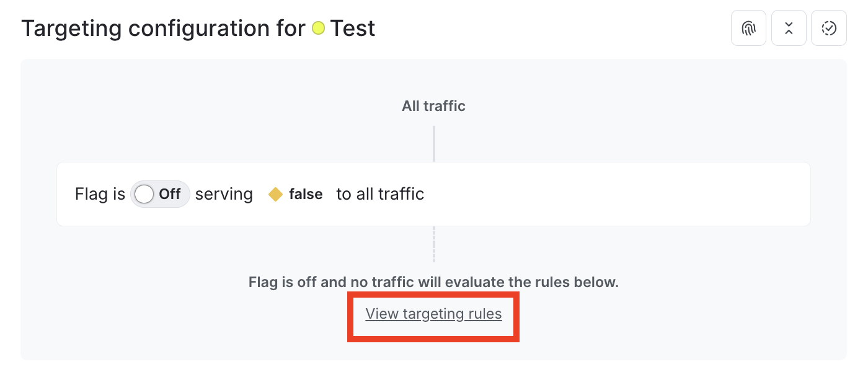Open individual targeting via the fingerprint button

click(x=748, y=28)
